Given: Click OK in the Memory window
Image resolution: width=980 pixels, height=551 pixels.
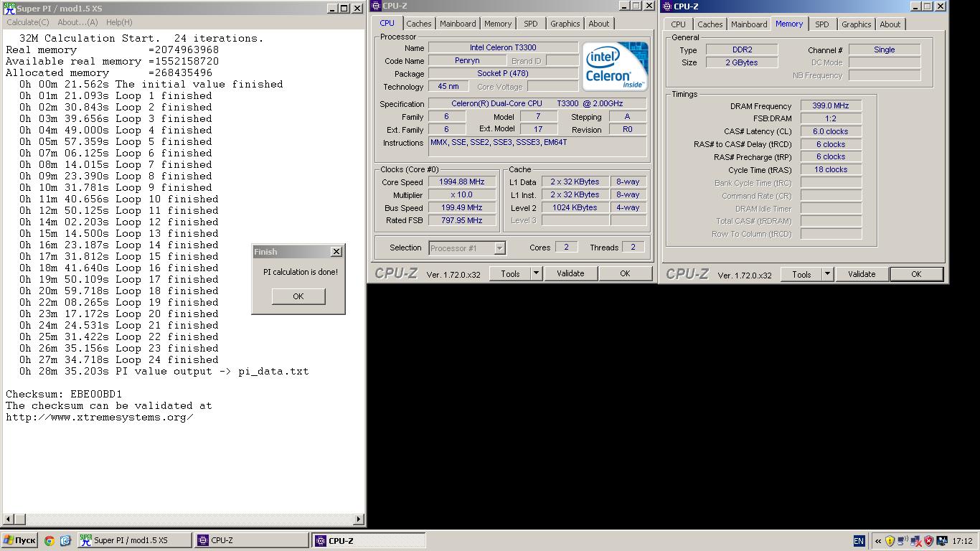Looking at the screenshot, I should tap(916, 274).
